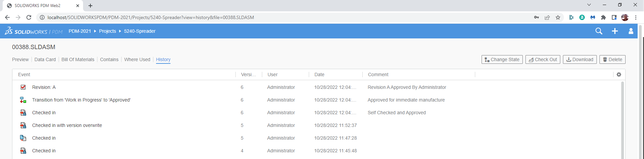Screen dimensions: 644x159
Task: Click the browser address bar URL
Action: pos(151,17)
